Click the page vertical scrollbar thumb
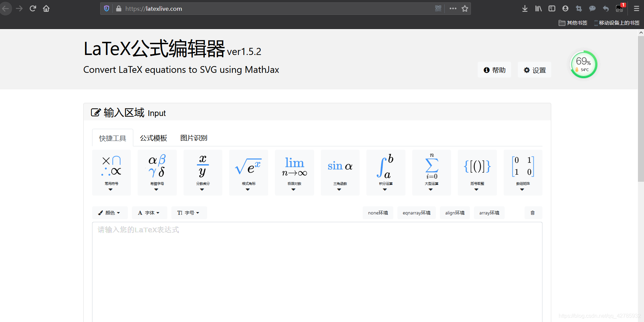Image resolution: width=644 pixels, height=322 pixels. [641, 109]
